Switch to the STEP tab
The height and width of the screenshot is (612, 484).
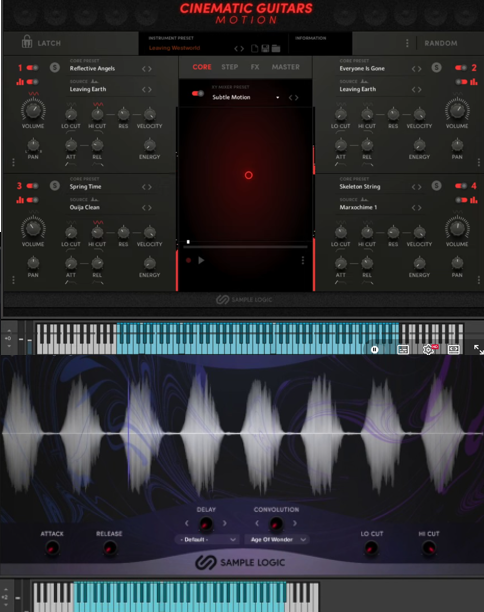[x=230, y=67]
